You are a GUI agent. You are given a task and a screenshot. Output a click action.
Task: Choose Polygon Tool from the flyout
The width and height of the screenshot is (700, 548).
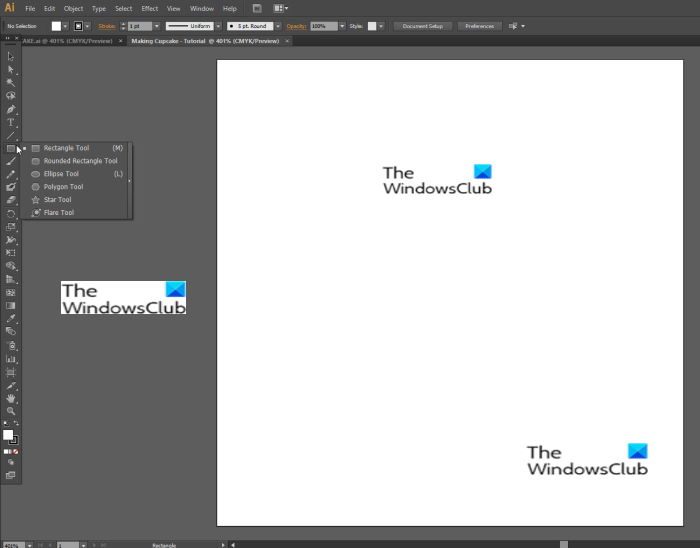click(77, 187)
